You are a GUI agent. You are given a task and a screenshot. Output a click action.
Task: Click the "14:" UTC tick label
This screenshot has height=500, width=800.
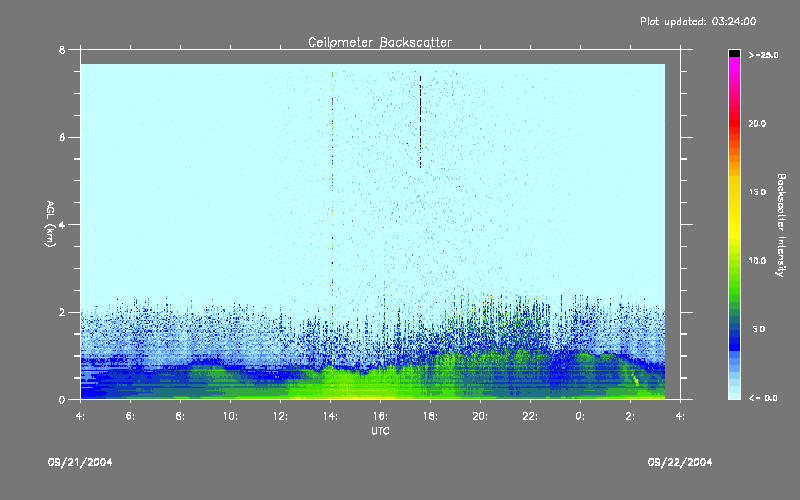(x=330, y=416)
